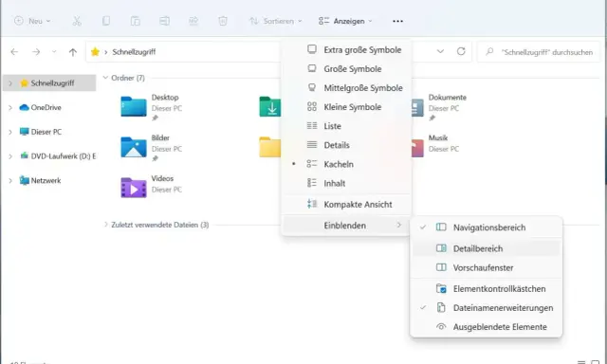This screenshot has width=607, height=364.
Task: Click the OneDrive cloud icon in sidebar
Action: point(25,107)
